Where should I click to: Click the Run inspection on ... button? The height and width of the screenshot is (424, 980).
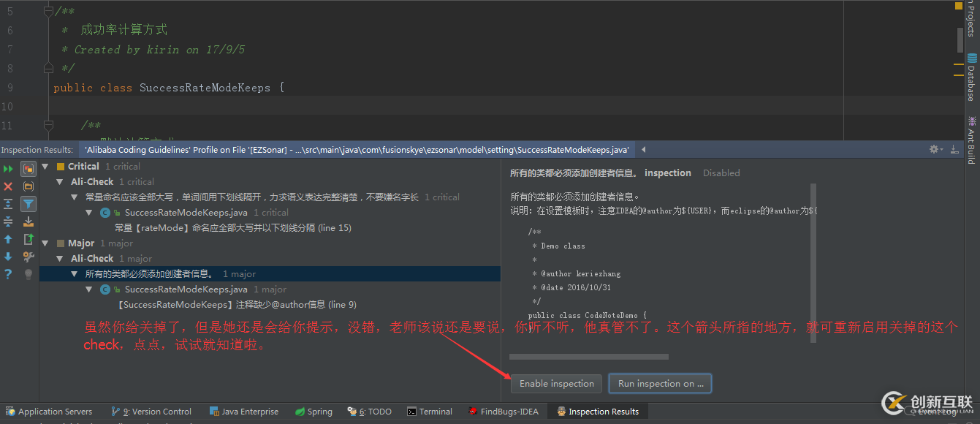click(661, 383)
